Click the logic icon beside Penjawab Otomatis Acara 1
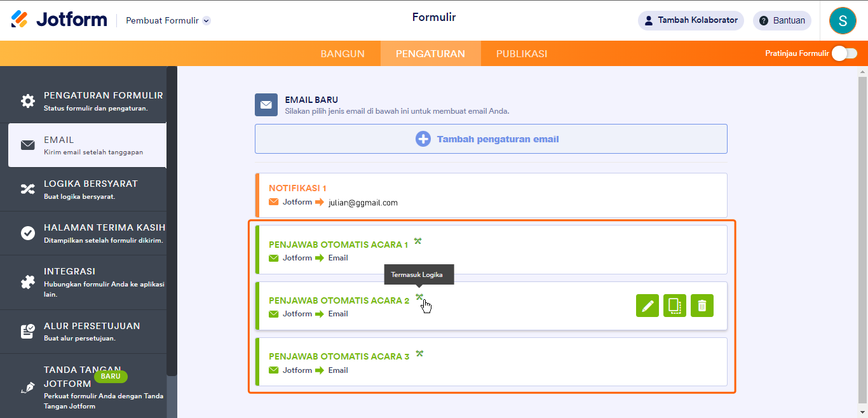Image resolution: width=868 pixels, height=418 pixels. 418,241
